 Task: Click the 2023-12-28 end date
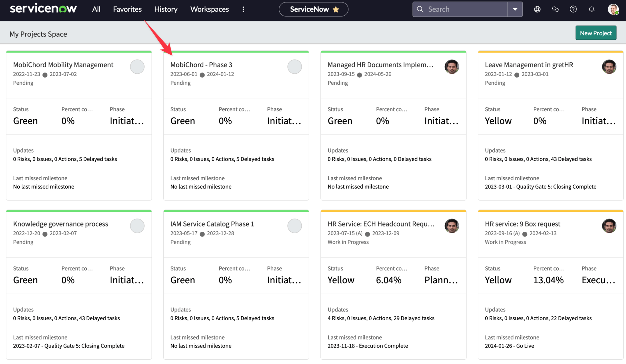220,233
